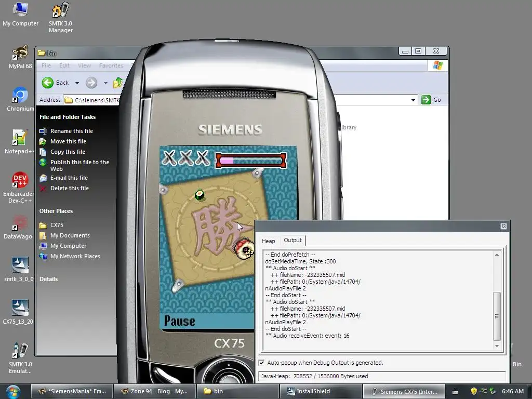Switch to InstallShield taskbar item
This screenshot has width=532, height=399.
321,392
